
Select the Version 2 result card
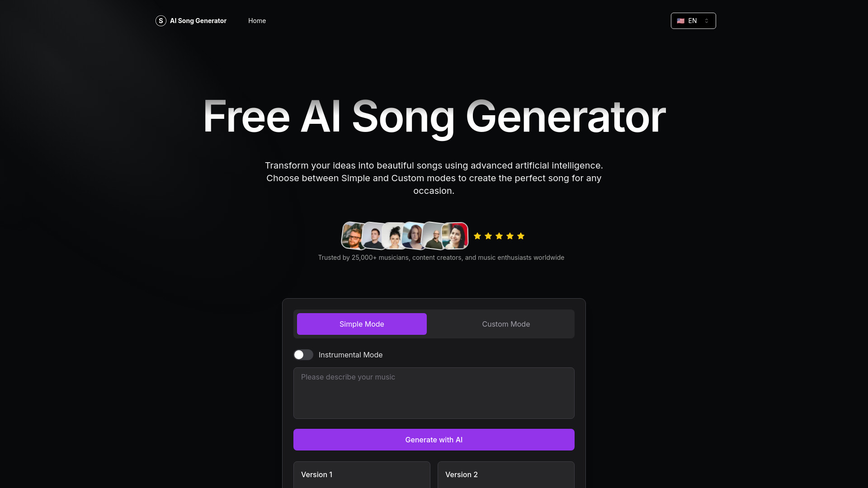(505, 474)
